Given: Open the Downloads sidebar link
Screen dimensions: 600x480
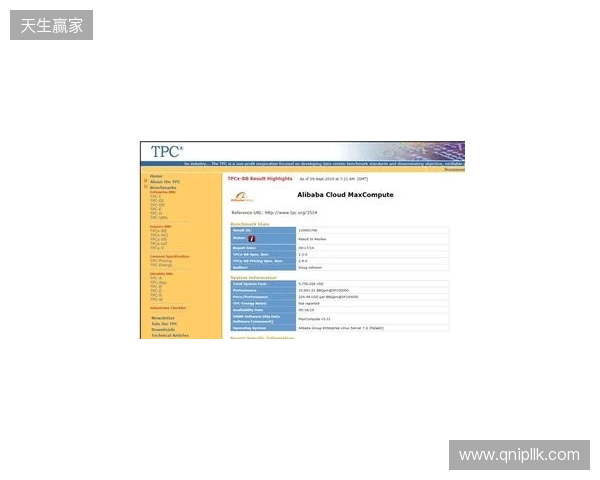Looking at the screenshot, I should 163,330.
